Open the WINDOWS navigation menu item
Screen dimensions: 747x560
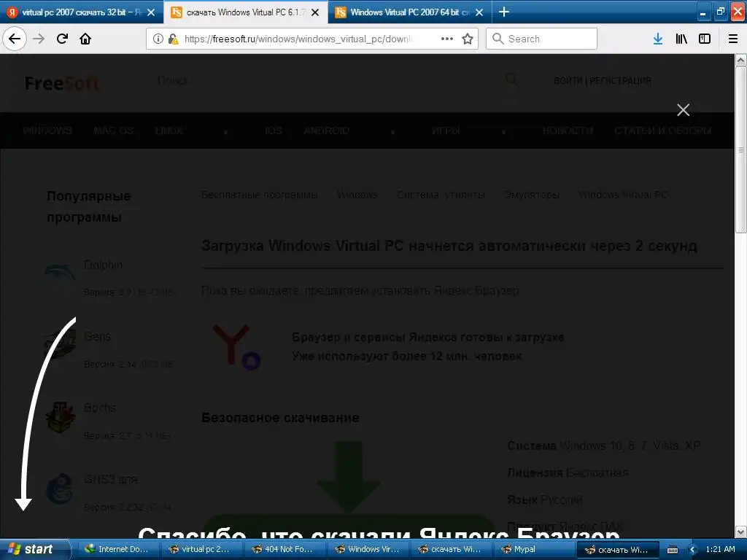pyautogui.click(x=47, y=131)
